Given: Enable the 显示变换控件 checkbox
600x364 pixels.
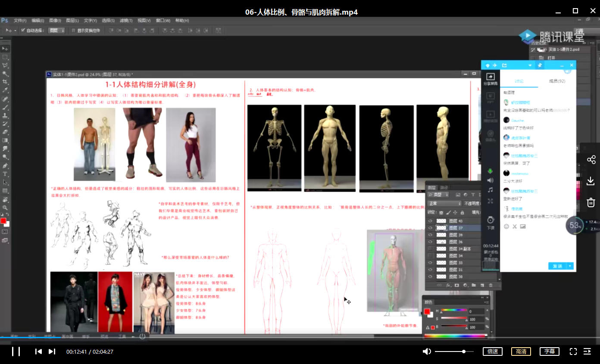Looking at the screenshot, I should [73, 31].
